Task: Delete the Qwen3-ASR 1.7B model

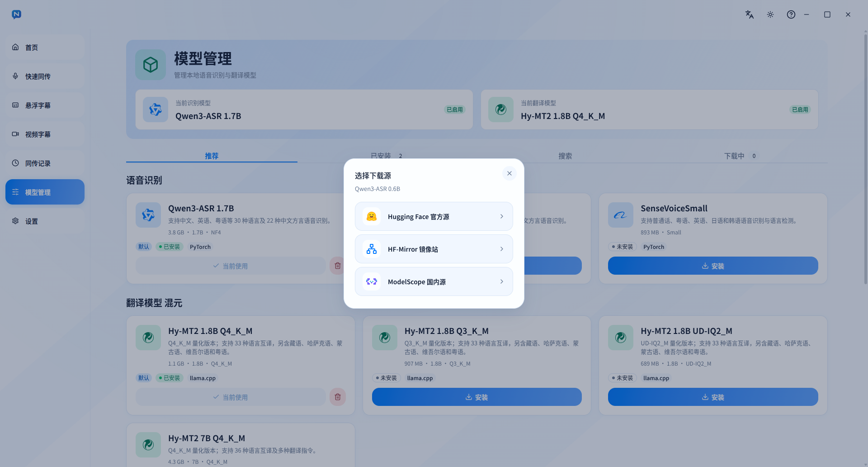Action: click(x=338, y=266)
